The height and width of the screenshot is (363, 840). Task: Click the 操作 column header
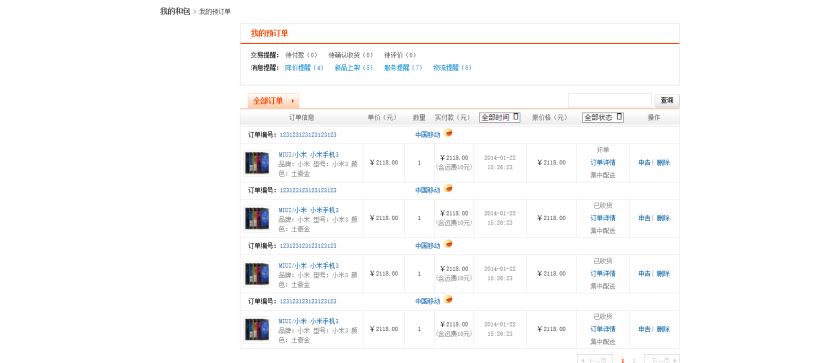pyautogui.click(x=654, y=117)
